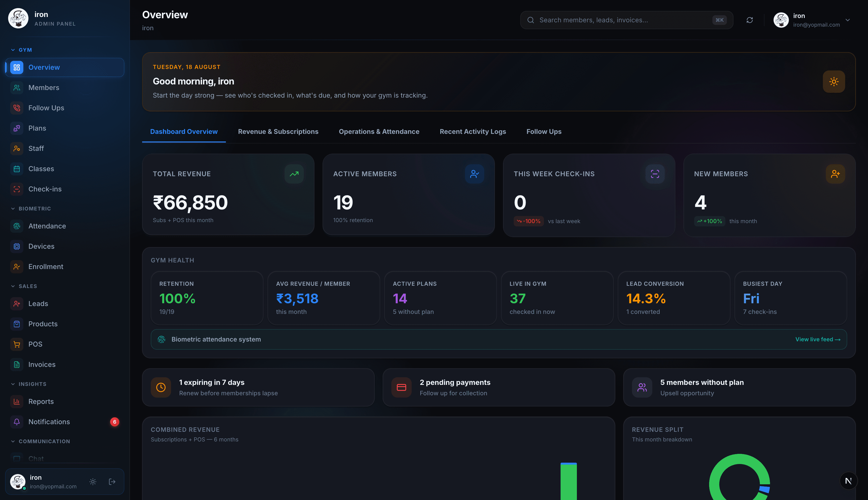The width and height of the screenshot is (868, 500).
Task: Click the Devices chip icon
Action: (x=16, y=246)
